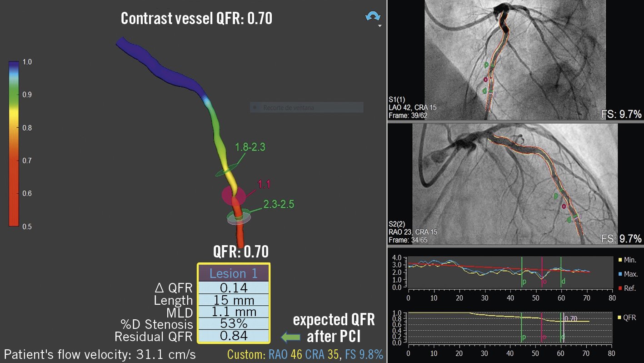This screenshot has height=363, width=644.
Task: Click the green 'd' marker on S1(1) angiogram
Action: tap(484, 91)
